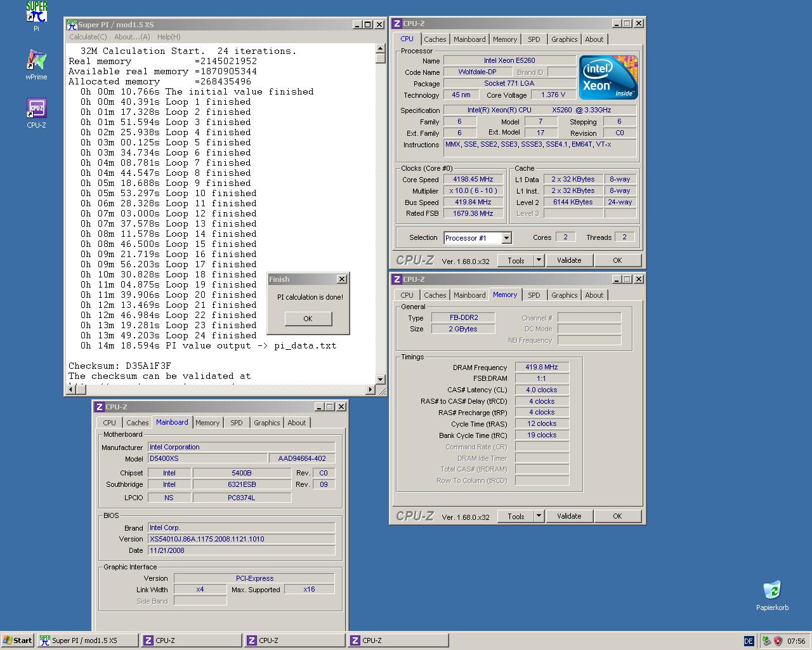Click Validate in the Memory window
Screen dimensions: 812x650
pyautogui.click(x=569, y=516)
